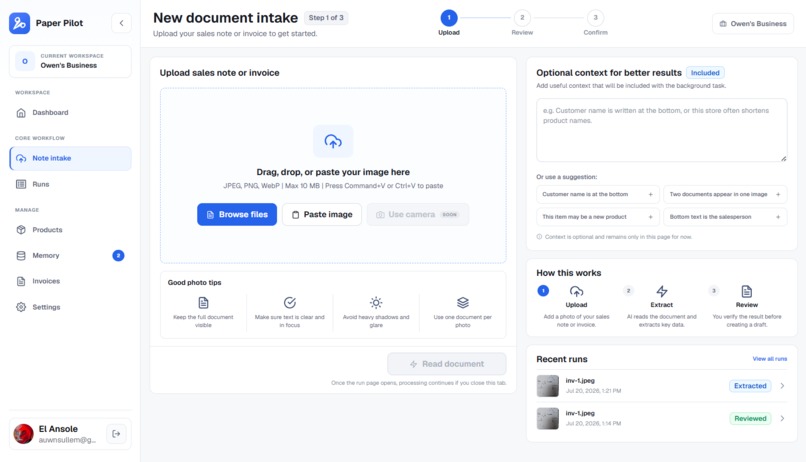Click the thumbnail of the Extracted inv-1.jpeg run

[x=547, y=386]
